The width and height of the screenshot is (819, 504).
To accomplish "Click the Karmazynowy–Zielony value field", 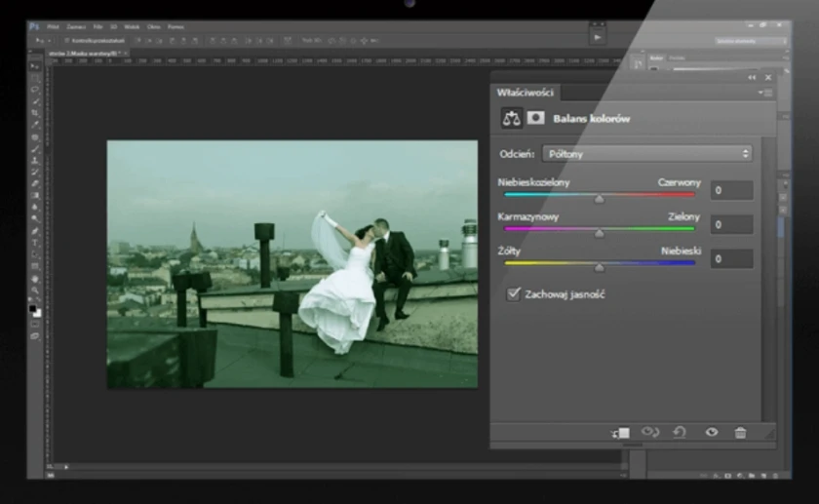I will [x=731, y=224].
